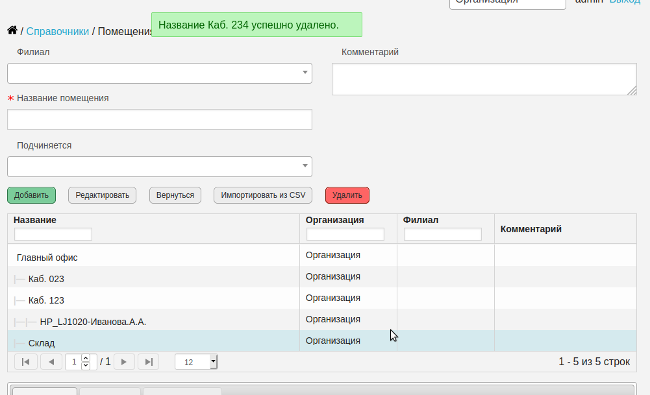The width and height of the screenshot is (650, 395).
Task: Click '1 - 5 из 5 строк' counter
Action: (594, 361)
